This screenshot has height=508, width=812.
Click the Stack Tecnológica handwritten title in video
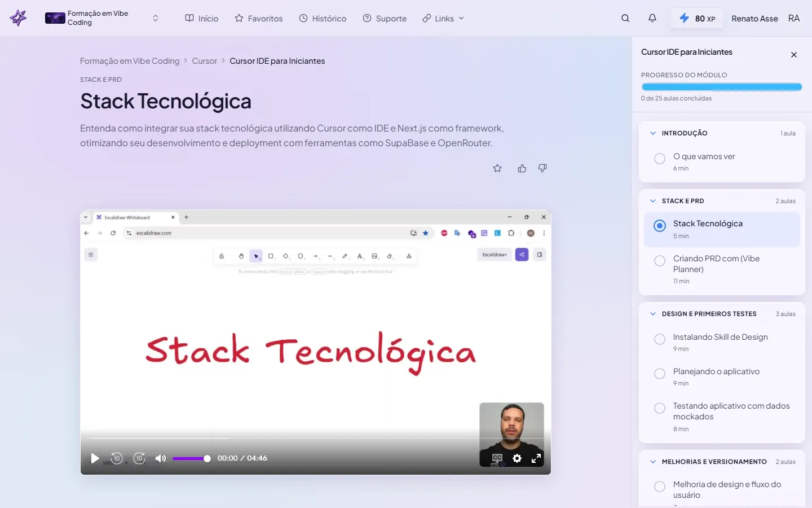coord(311,352)
